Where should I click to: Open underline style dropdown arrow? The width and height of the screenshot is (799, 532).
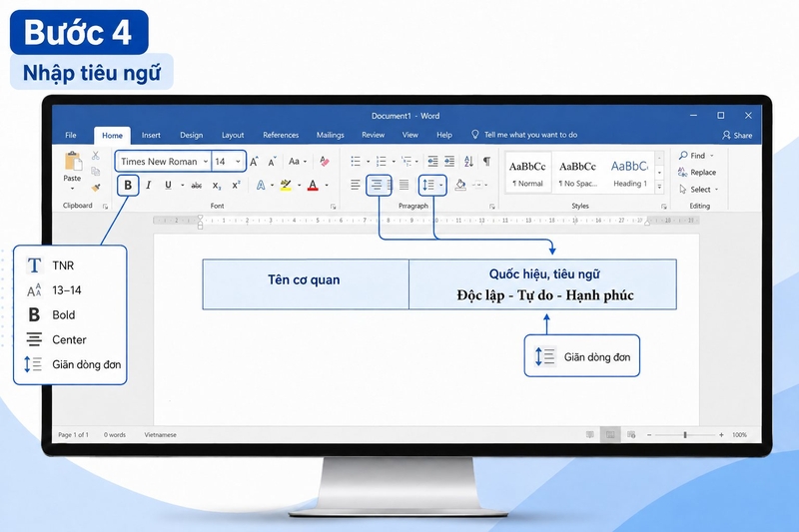tap(182, 186)
